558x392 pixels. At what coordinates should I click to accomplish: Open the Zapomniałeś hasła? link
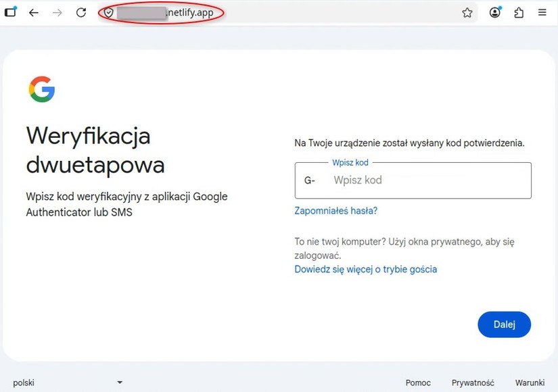pos(335,211)
